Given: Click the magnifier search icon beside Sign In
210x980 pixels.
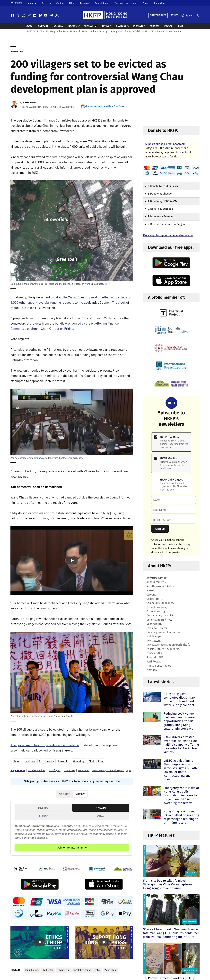Looking at the screenshot, I should coord(197,15).
